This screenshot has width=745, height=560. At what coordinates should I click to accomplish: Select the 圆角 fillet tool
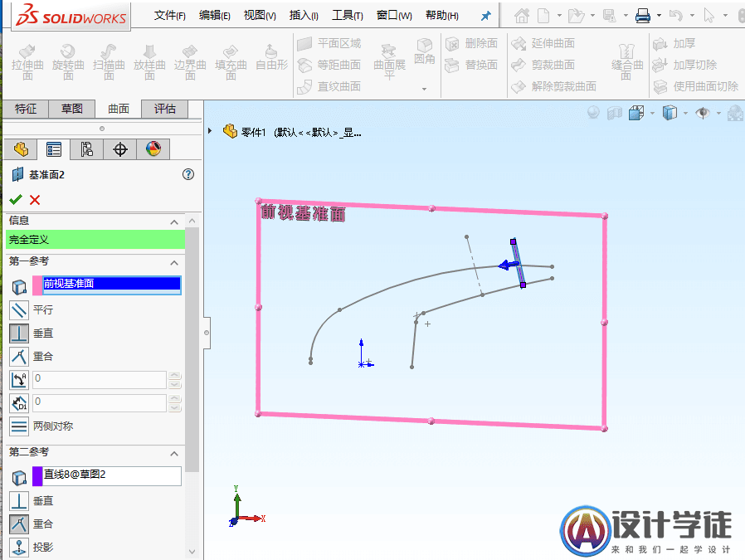coord(424,51)
